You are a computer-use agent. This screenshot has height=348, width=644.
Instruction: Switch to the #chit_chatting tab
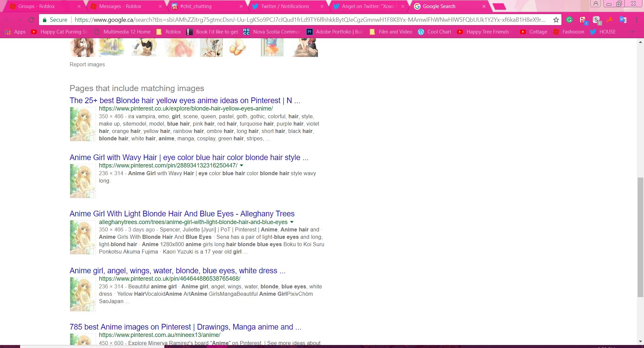tap(206, 6)
